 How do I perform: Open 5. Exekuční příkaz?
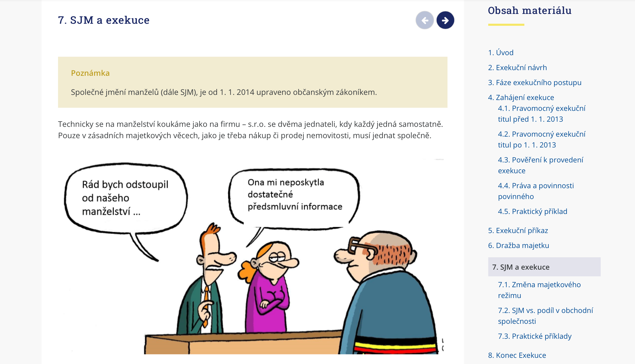[518, 230]
